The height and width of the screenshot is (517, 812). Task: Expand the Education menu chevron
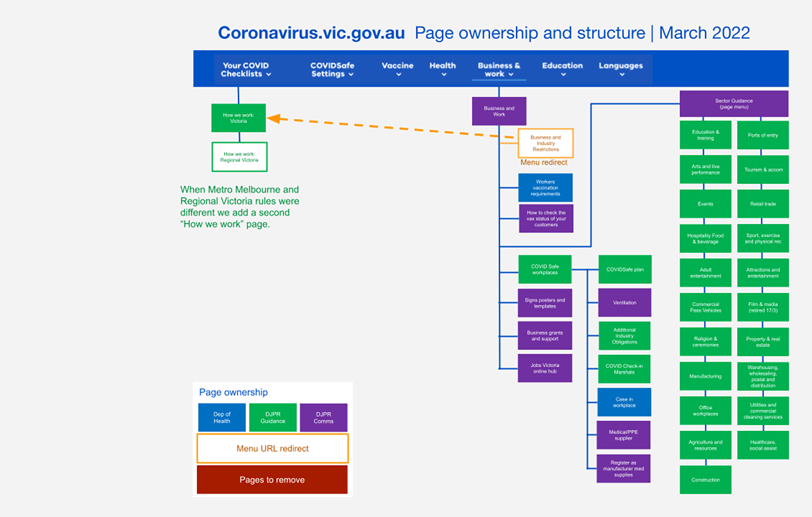563,75
